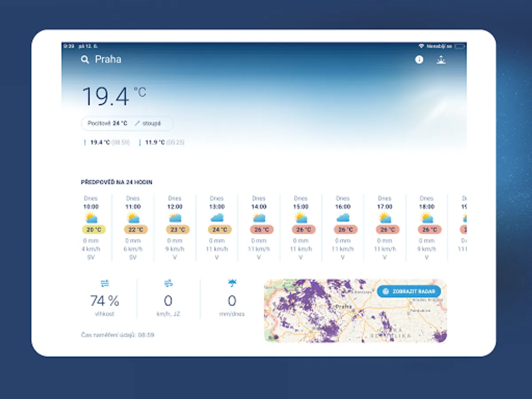
Task: Click the stoupá trend indicator
Action: [x=148, y=123]
